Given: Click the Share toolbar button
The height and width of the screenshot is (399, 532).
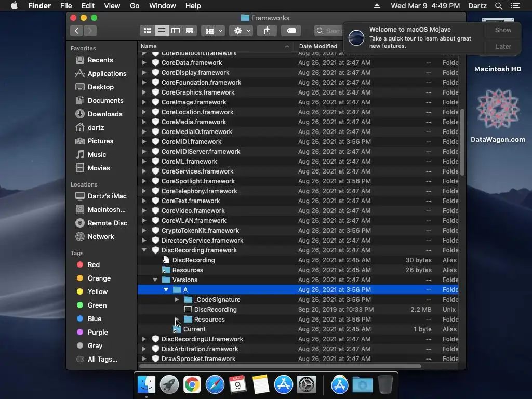Looking at the screenshot, I should point(268,31).
